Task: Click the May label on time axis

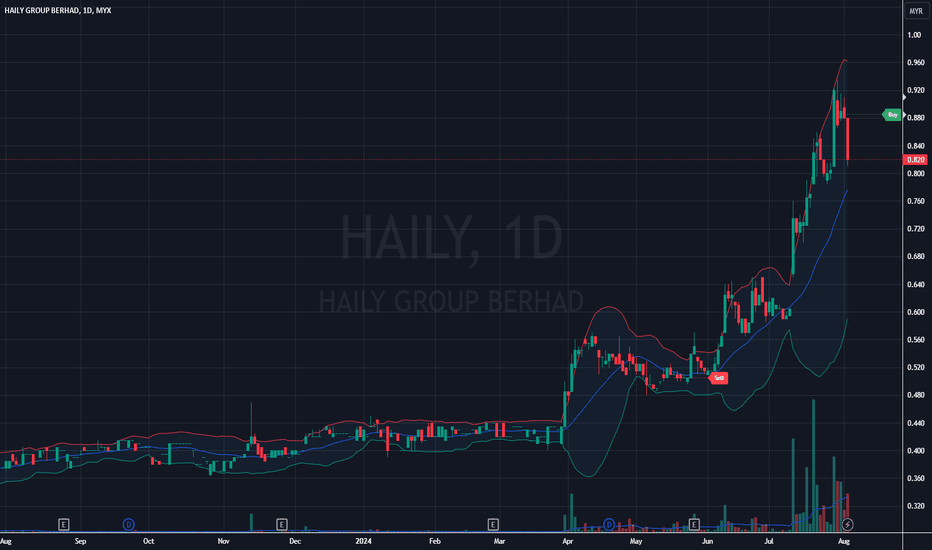Action: click(636, 541)
